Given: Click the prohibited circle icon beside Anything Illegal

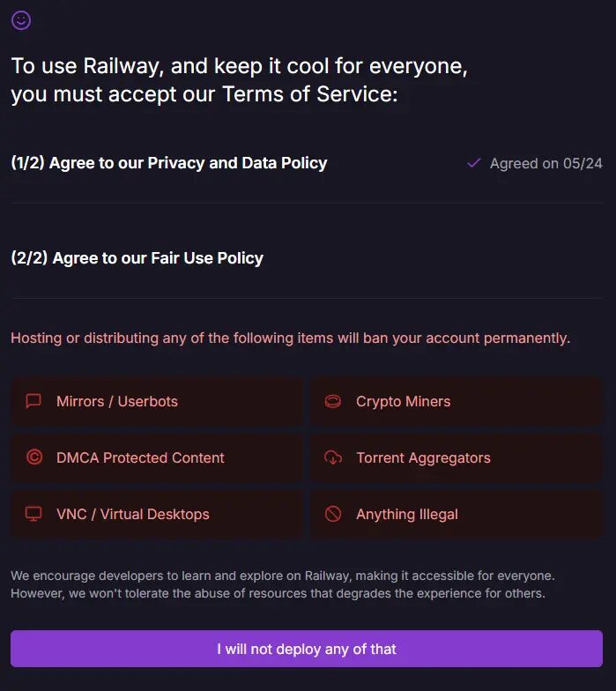Looking at the screenshot, I should (x=333, y=514).
